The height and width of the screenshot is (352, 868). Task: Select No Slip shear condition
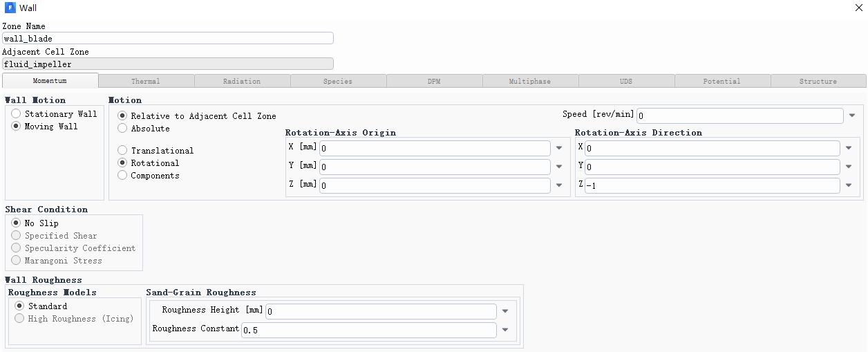[16, 223]
